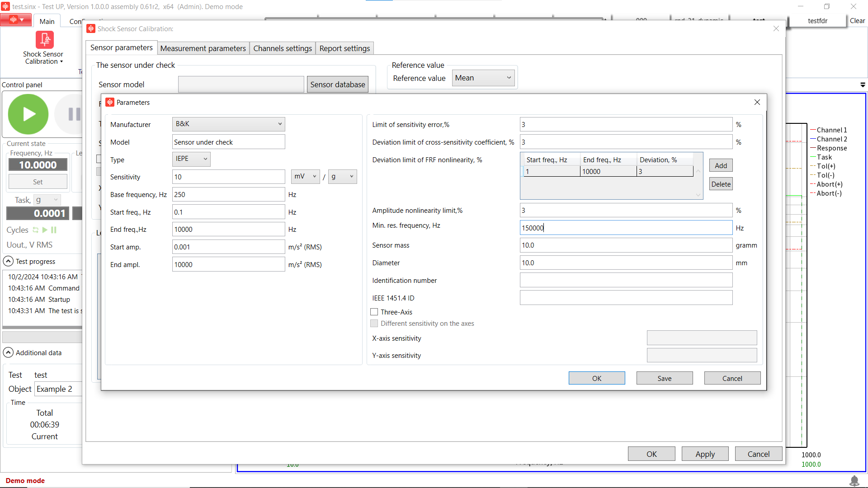Image resolution: width=868 pixels, height=488 pixels.
Task: Open the Manufacturer dropdown
Action: 228,124
